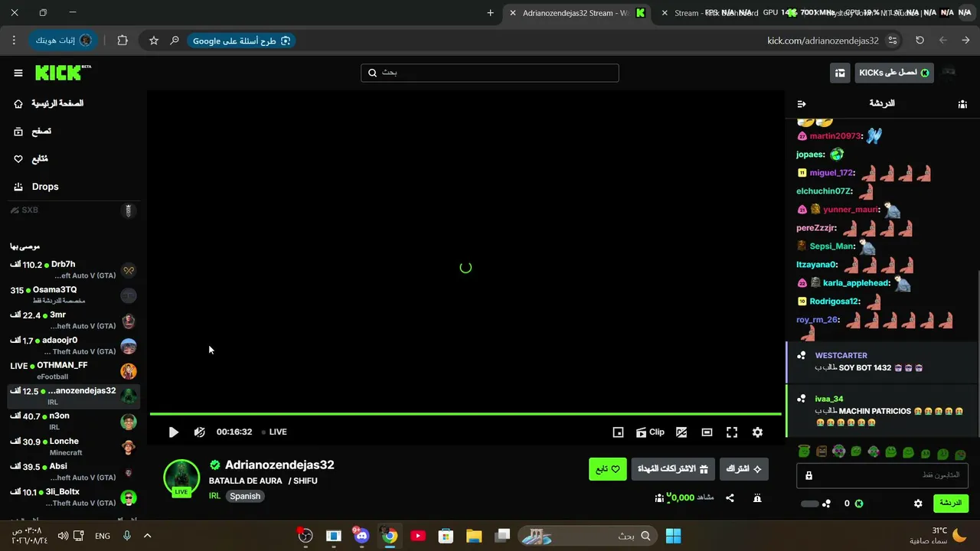Report the stream via the siren icon
The image size is (980, 551).
point(757,498)
